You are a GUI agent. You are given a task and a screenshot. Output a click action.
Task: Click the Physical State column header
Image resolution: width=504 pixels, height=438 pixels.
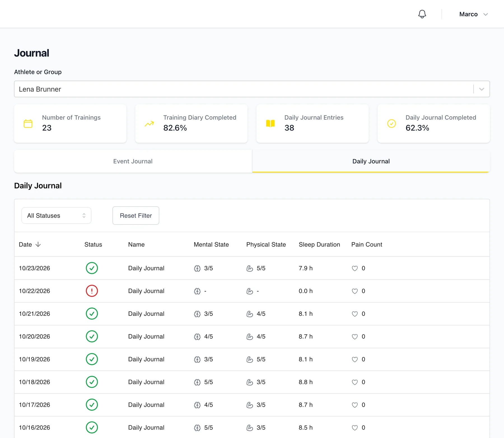click(x=266, y=244)
